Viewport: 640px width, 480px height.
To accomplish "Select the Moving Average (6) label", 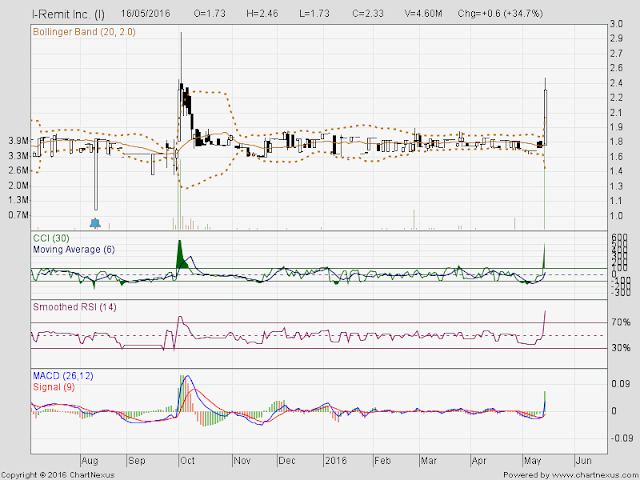I will pyautogui.click(x=74, y=249).
